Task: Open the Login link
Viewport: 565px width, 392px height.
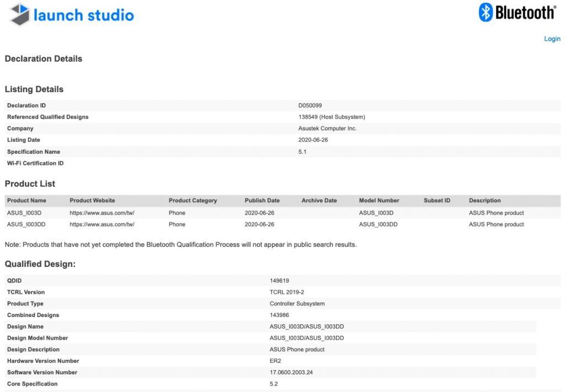Action: 552,39
